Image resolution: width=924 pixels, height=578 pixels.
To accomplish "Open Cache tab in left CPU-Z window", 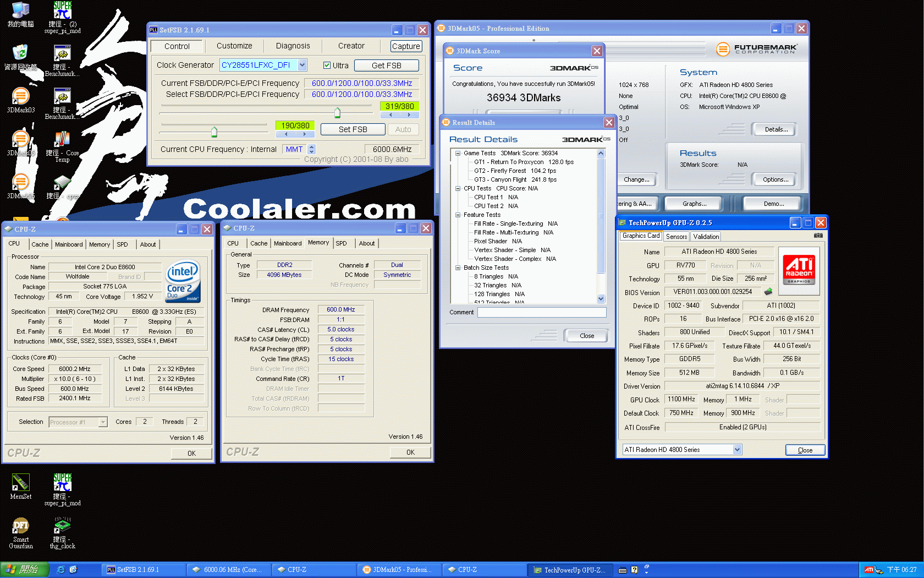I will [40, 244].
